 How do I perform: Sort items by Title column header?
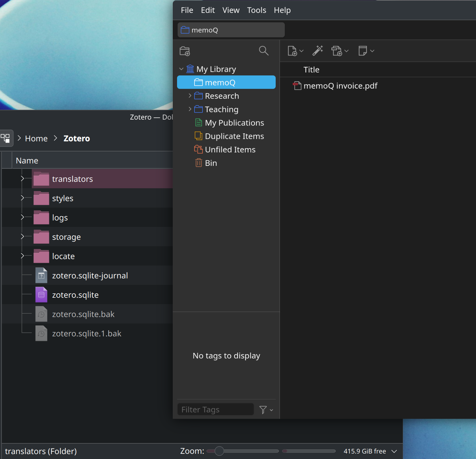311,70
